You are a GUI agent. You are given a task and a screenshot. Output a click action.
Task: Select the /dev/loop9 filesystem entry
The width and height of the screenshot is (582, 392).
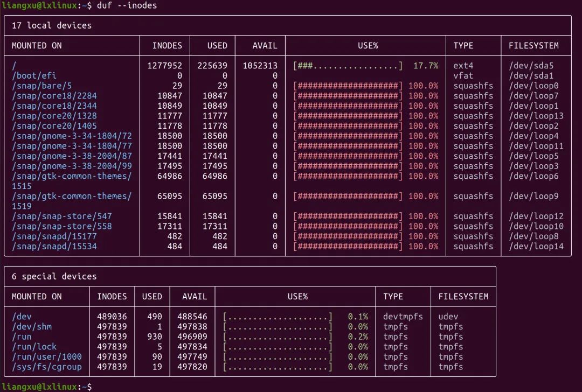[x=533, y=196]
